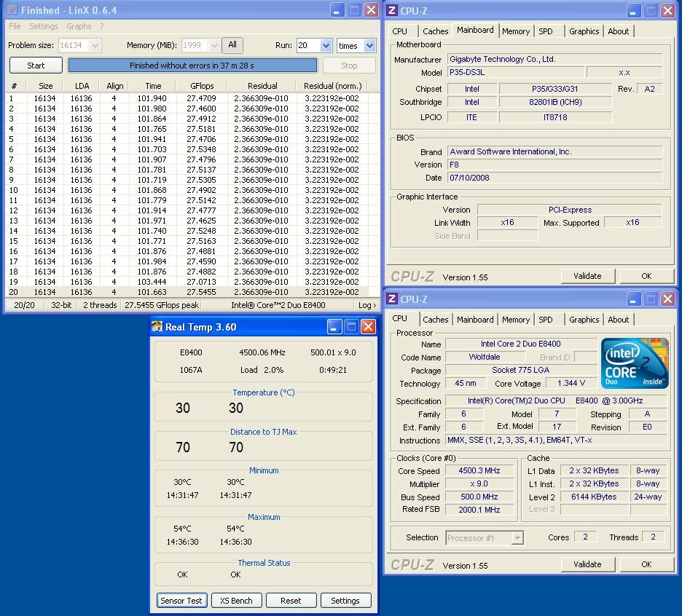Click OK in bottom CPU-Z window
Viewport: 682px width, 616px height.
tap(646, 564)
